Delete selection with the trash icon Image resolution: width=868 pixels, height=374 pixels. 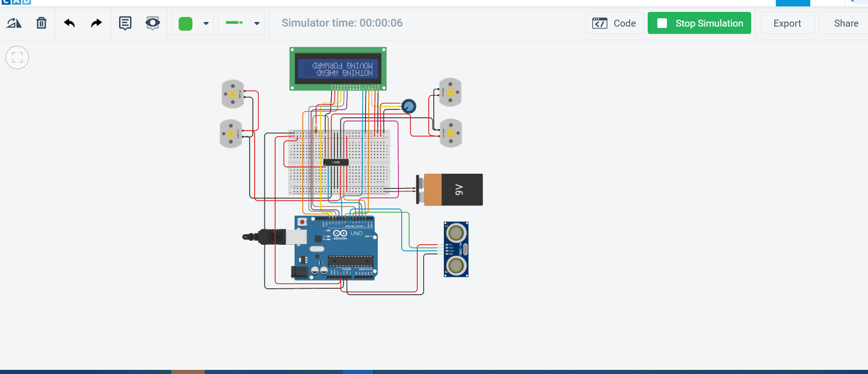coord(41,23)
